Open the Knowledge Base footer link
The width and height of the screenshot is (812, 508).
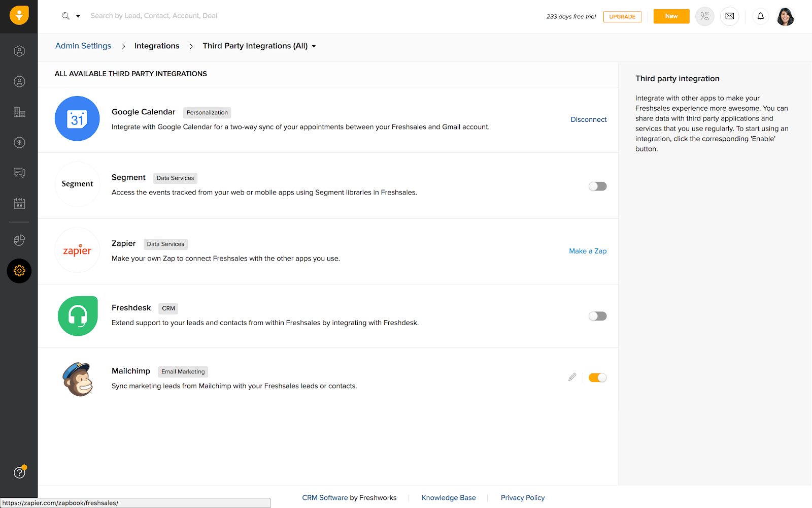tap(449, 498)
